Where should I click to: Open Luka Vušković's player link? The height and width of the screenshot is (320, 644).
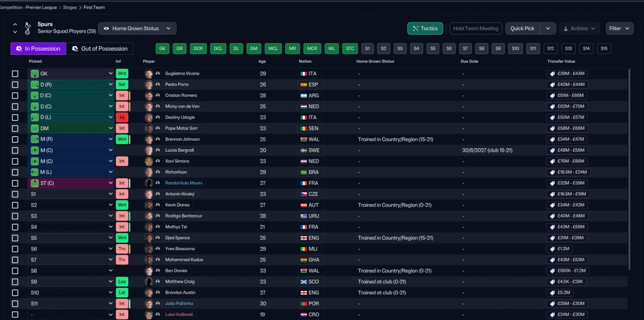pos(179,314)
